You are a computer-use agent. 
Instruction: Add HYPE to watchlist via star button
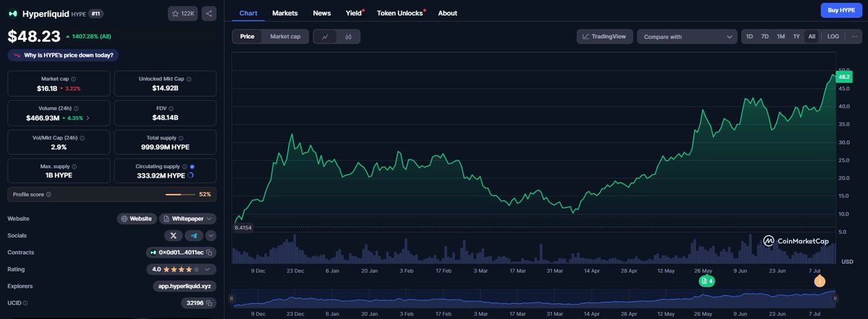[x=182, y=13]
